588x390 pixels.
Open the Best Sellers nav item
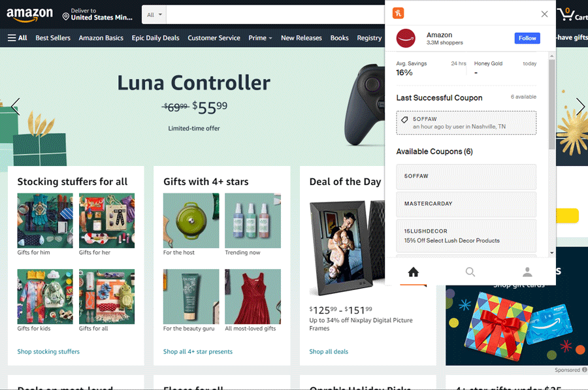(x=53, y=38)
